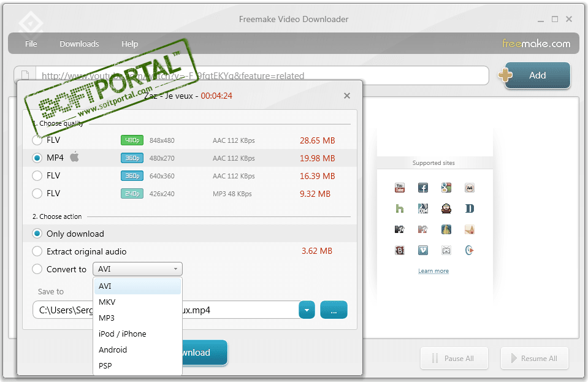Click the 16.39 MB size value

tap(317, 176)
